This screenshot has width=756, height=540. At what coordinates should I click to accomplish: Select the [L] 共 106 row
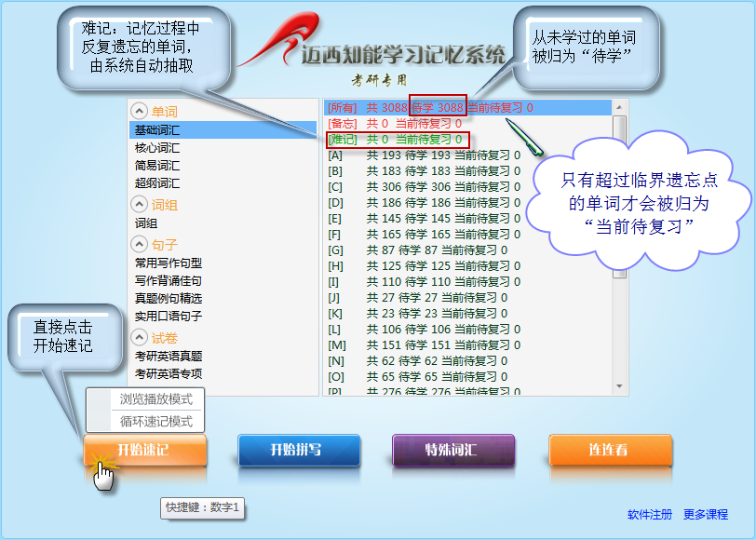467,330
